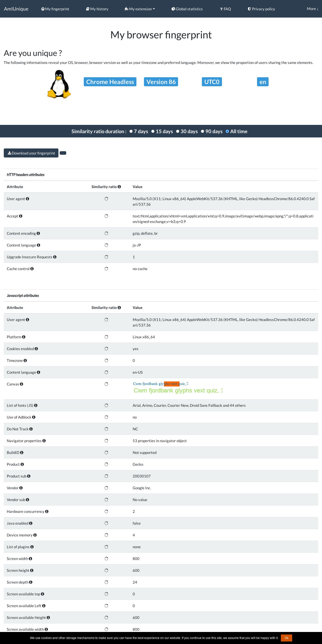This screenshot has height=644, width=322.
Task: Click Similarity ratio info icon in HTTP headers table
Action: point(119,187)
